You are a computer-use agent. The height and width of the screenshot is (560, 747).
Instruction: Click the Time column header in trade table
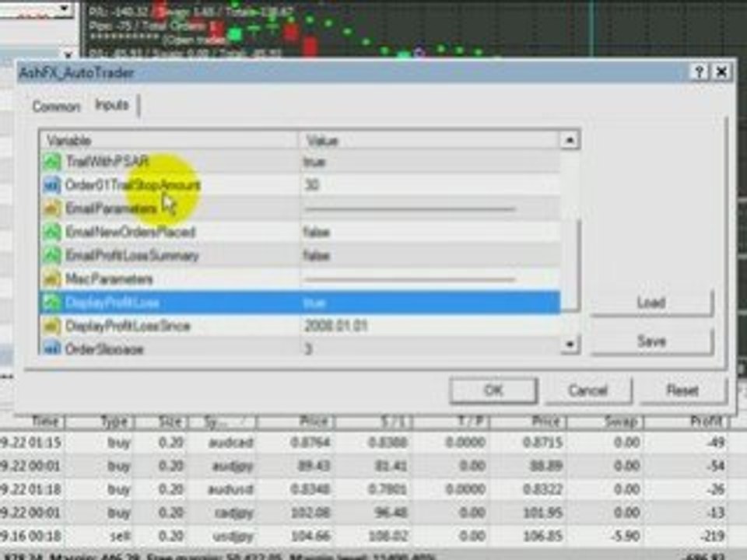point(46,422)
